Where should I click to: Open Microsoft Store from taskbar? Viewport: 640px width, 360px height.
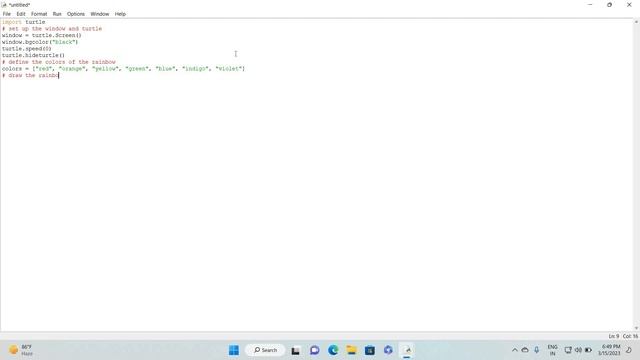coord(370,350)
